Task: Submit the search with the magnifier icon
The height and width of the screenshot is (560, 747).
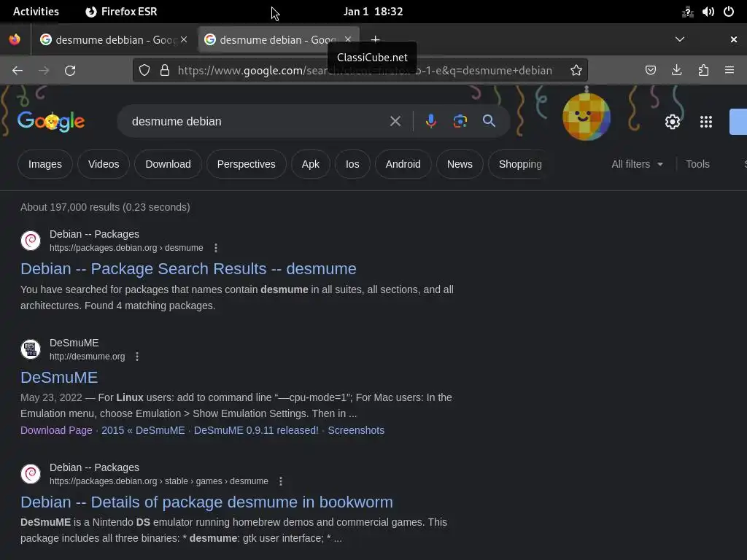Action: click(x=489, y=121)
